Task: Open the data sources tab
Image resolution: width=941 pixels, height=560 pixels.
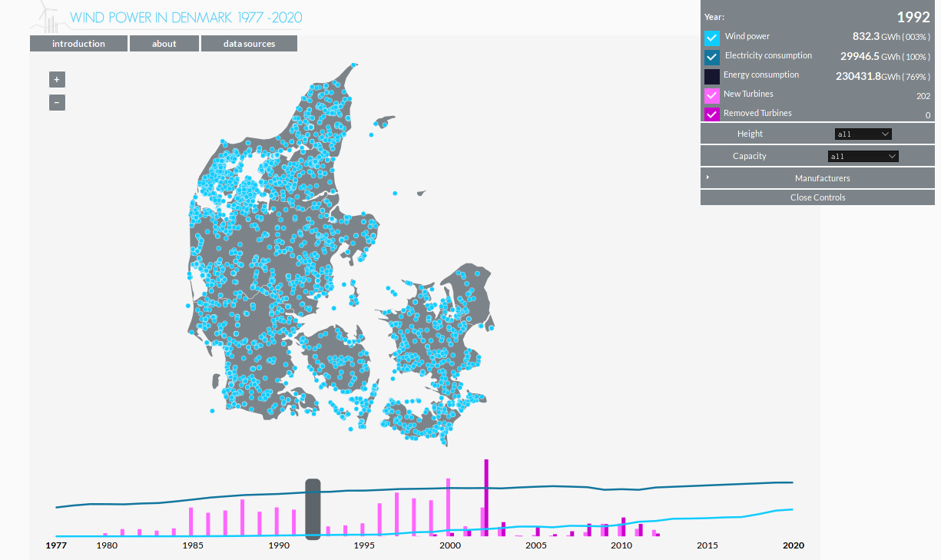Action: coord(249,44)
